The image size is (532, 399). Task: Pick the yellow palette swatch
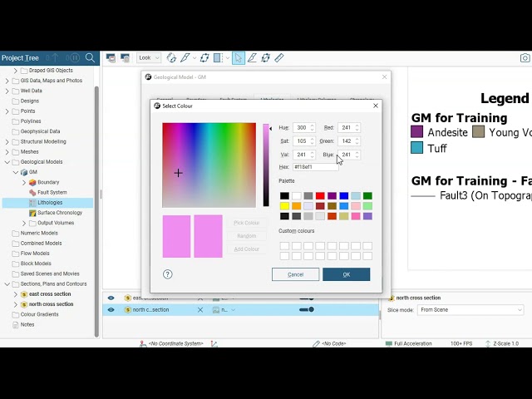(x=284, y=206)
